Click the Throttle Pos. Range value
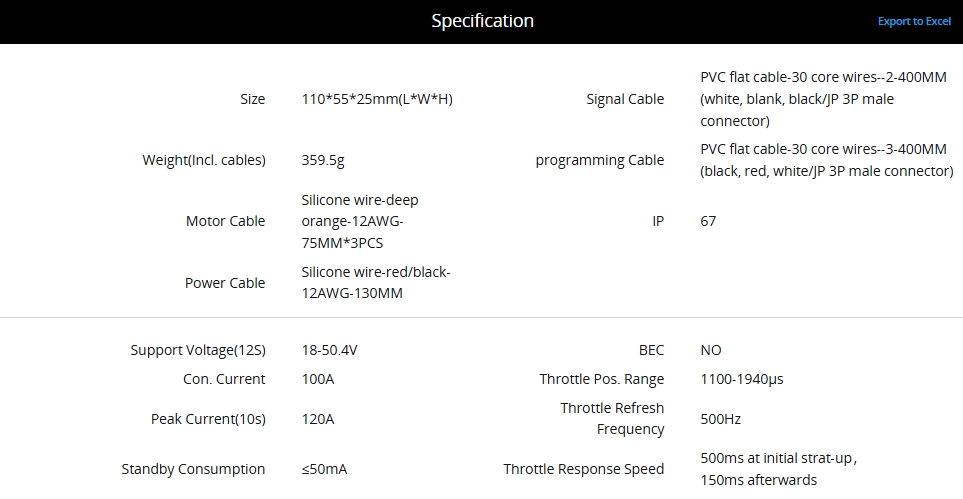 742,379
